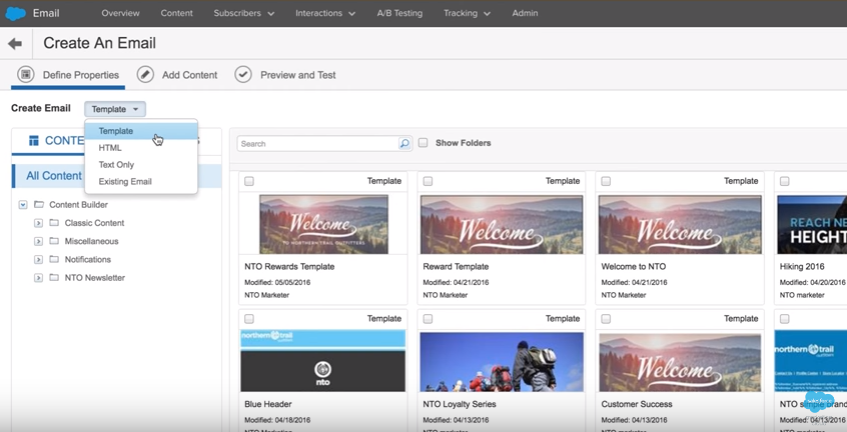Expand the Notifications folder

click(x=38, y=260)
